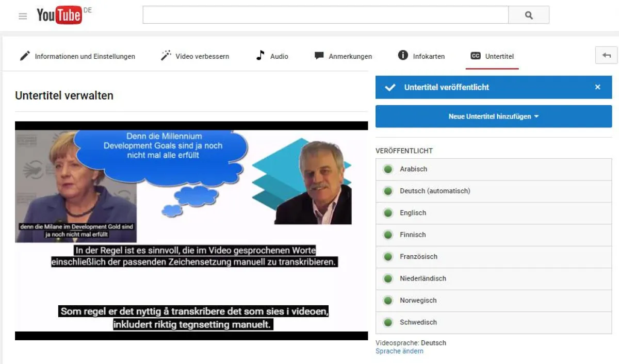Click the magic wand icon

(166, 56)
